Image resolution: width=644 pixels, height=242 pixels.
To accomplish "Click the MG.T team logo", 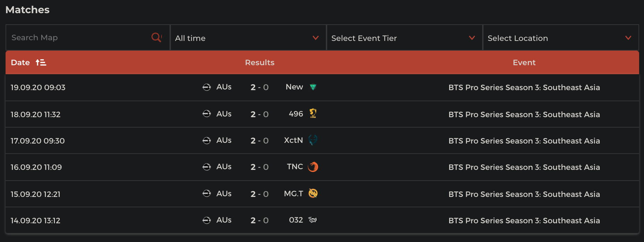I will click(313, 193).
